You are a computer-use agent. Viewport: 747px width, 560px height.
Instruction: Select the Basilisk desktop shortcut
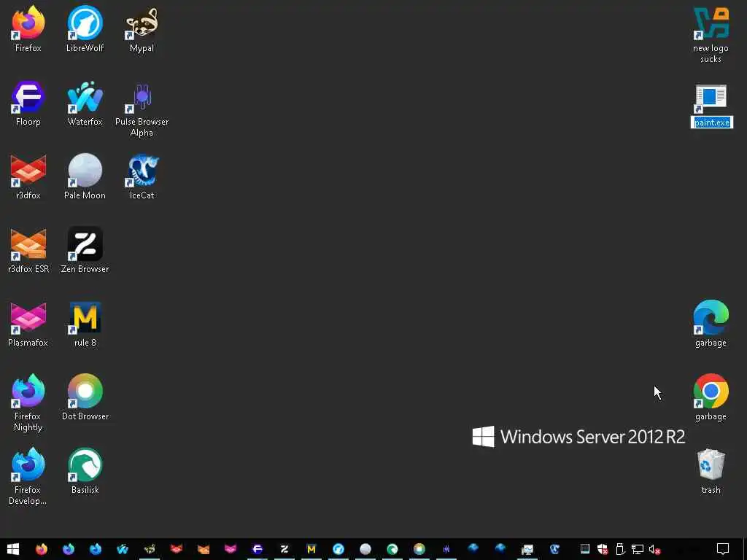(85, 471)
